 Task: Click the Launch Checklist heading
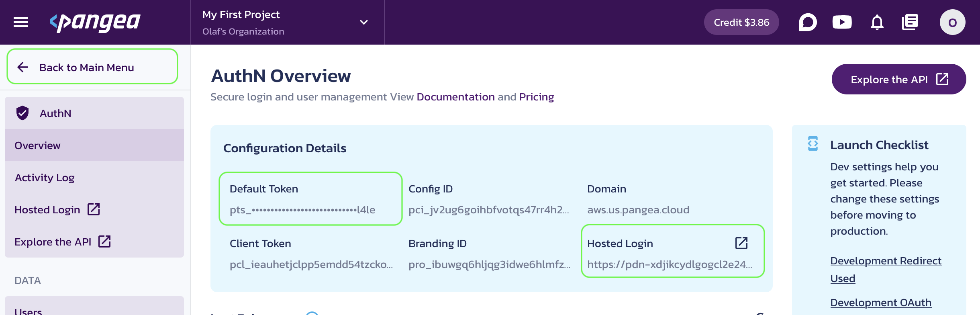[x=879, y=145]
